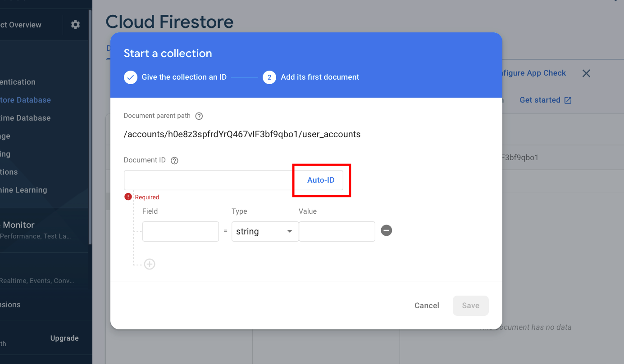
Task: Open Hosting in sidebar
Action: click(5, 154)
